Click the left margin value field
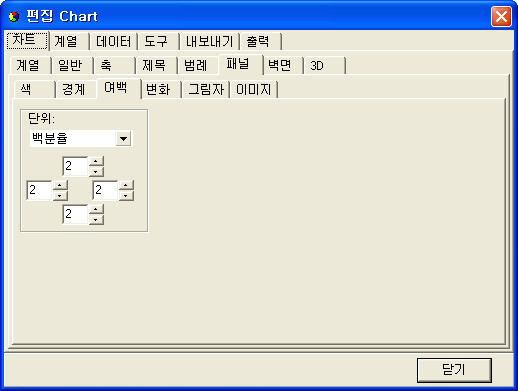The image size is (518, 391). [x=39, y=190]
